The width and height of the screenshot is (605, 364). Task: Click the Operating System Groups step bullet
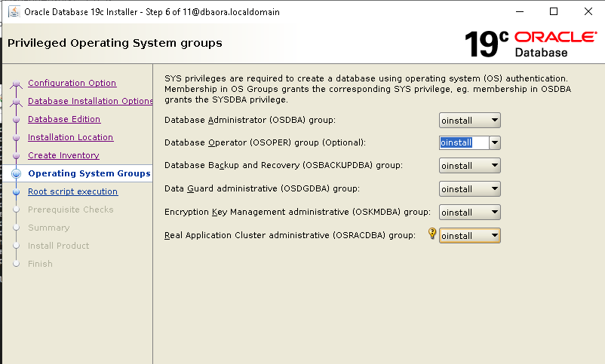(x=16, y=174)
